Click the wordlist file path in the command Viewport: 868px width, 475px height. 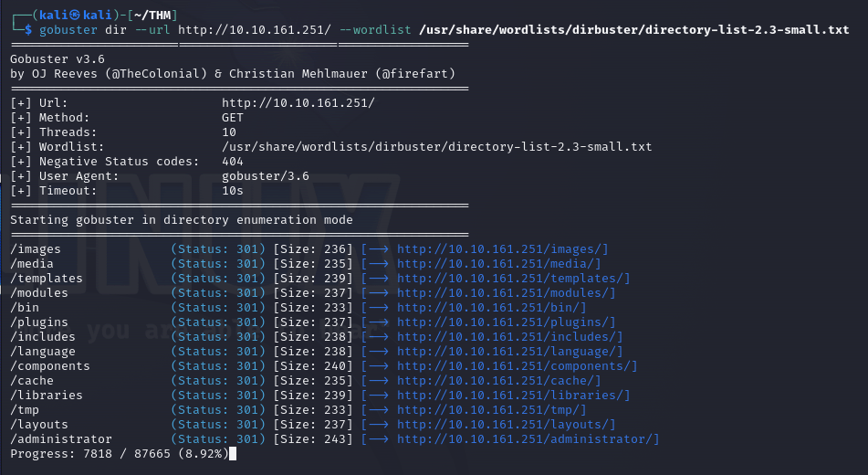coord(633,29)
